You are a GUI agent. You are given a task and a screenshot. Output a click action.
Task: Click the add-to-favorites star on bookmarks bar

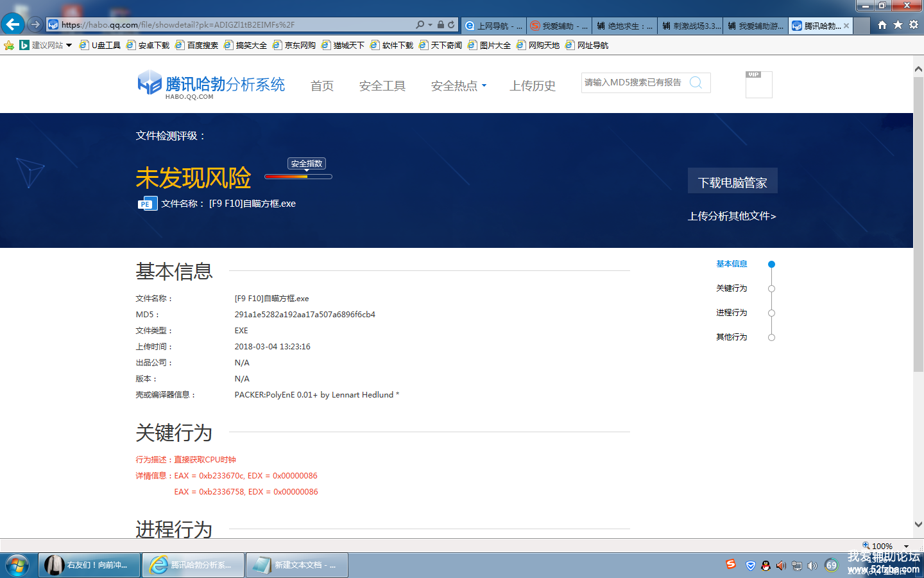click(9, 45)
